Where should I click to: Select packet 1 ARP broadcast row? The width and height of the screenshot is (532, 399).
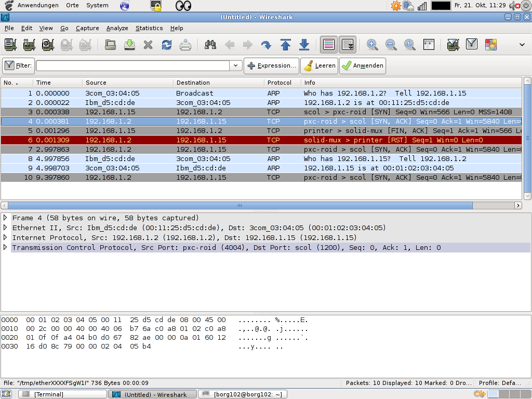pyautogui.click(x=261, y=93)
